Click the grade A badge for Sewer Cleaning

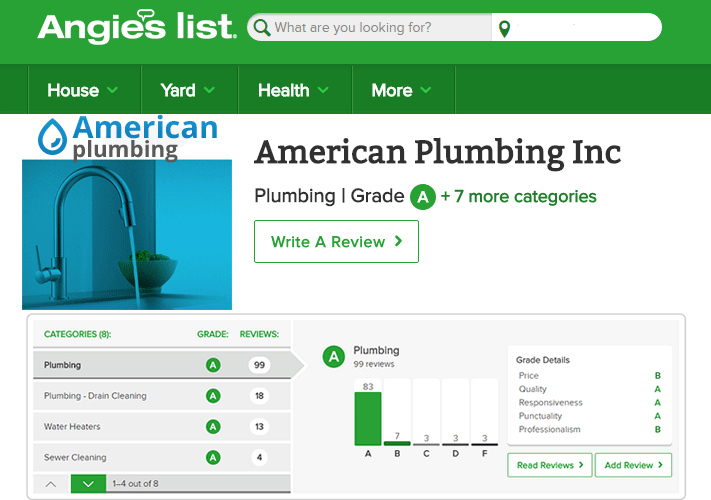tap(213, 457)
